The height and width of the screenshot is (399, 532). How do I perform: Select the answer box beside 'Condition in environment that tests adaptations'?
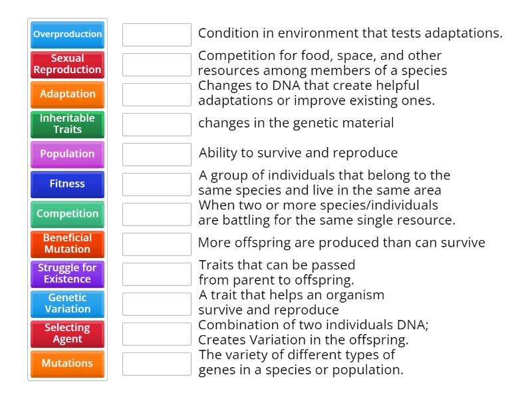click(156, 31)
